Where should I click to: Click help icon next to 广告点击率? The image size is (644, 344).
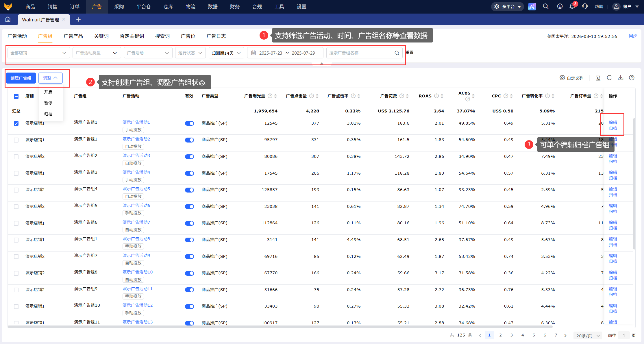pos(353,96)
